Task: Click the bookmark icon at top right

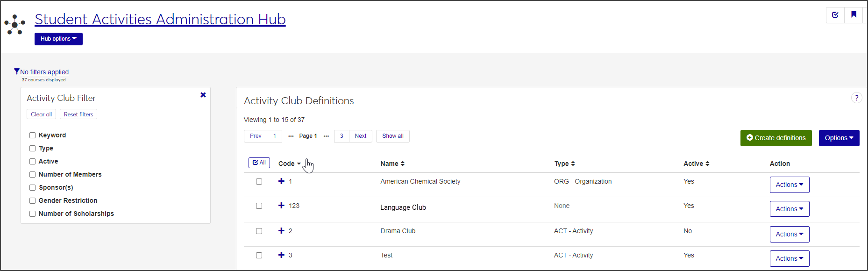Action: click(854, 15)
